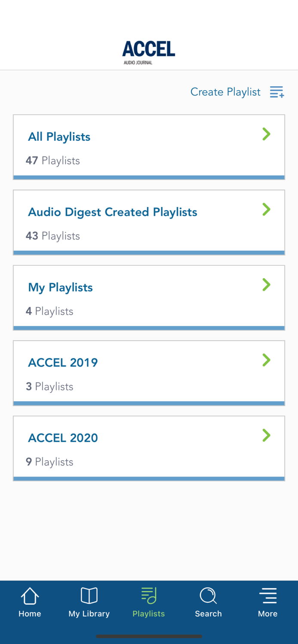Viewport: 298px width, 644px height.
Task: Tap the blue progress bar under ACCEL 2020
Action: click(149, 477)
